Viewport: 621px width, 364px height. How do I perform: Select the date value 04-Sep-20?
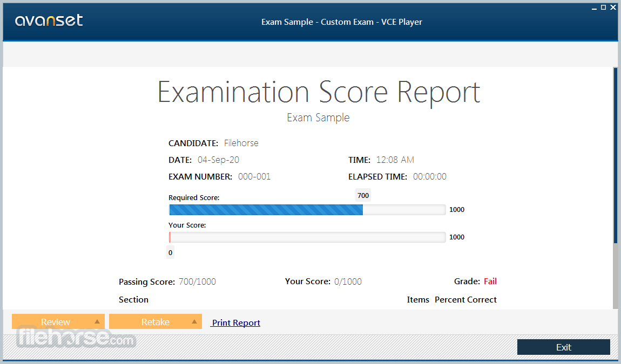click(218, 160)
